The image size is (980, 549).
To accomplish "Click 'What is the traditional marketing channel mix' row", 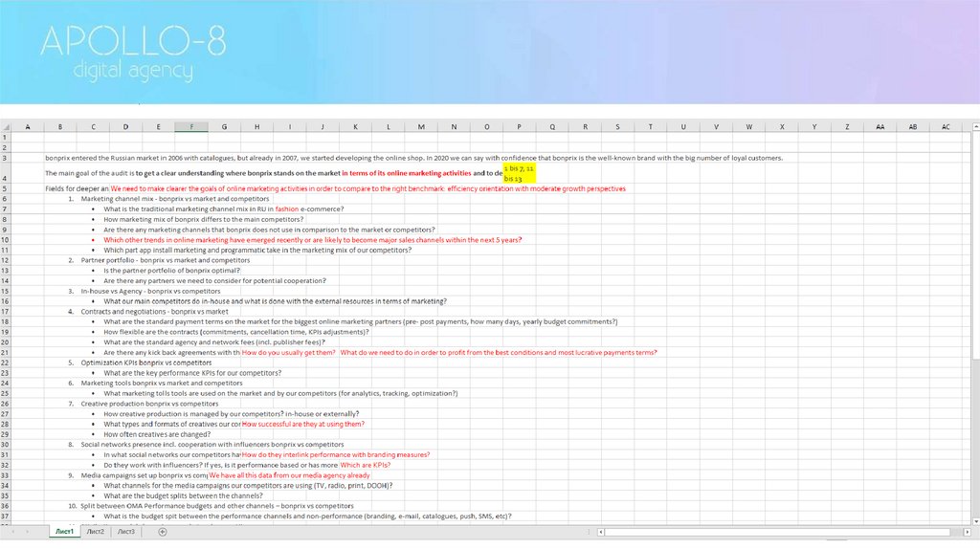I will click(224, 209).
